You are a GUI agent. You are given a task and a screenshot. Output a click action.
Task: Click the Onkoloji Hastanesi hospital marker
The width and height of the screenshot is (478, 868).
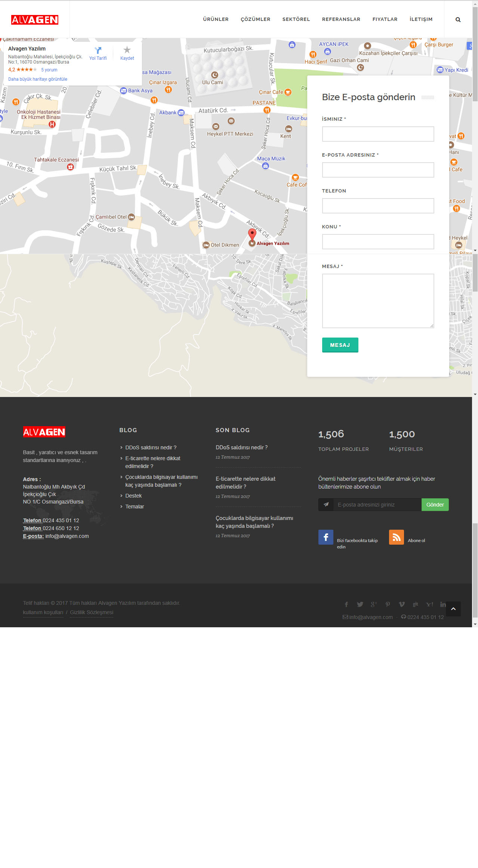click(52, 124)
